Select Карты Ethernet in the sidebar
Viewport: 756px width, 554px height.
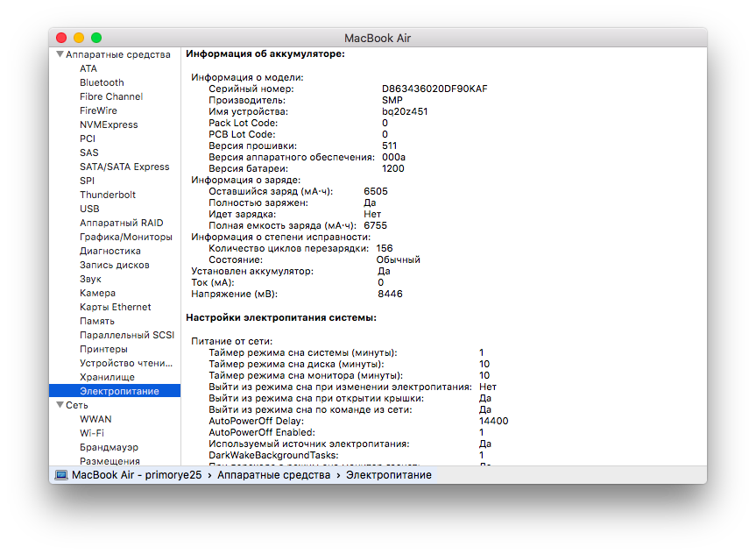(x=115, y=307)
